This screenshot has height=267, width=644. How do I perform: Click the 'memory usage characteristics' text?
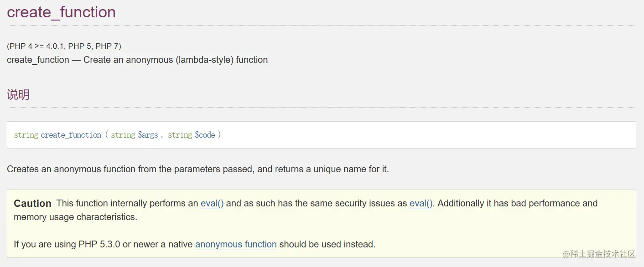[75, 217]
